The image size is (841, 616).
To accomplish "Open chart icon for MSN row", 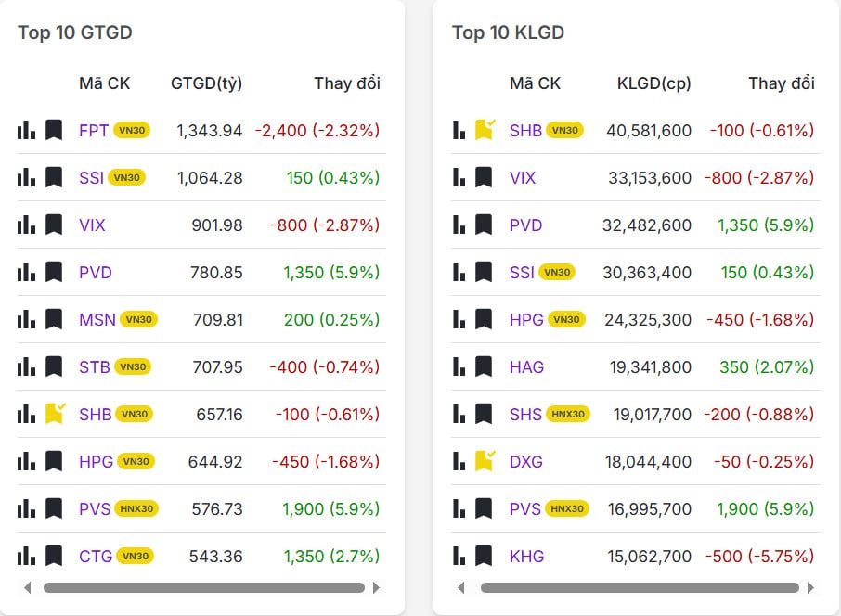I will [26, 319].
